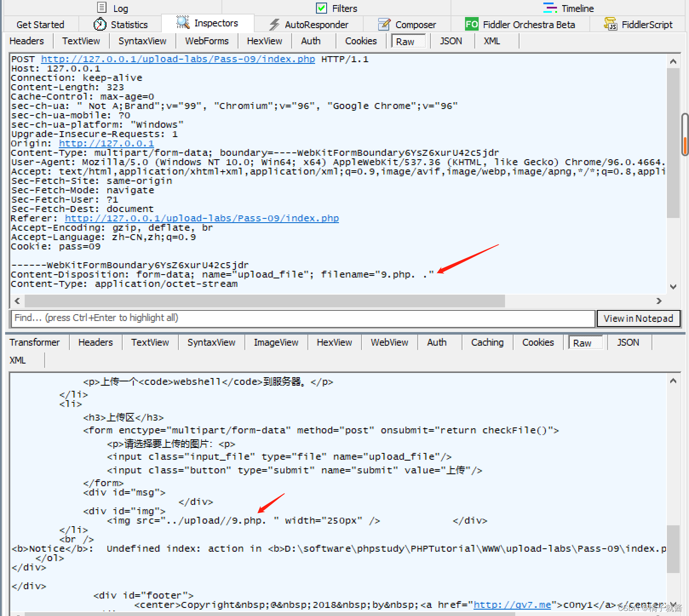Click request pane scroll-down arrow
This screenshot has width=689, height=616.
pos(673,287)
